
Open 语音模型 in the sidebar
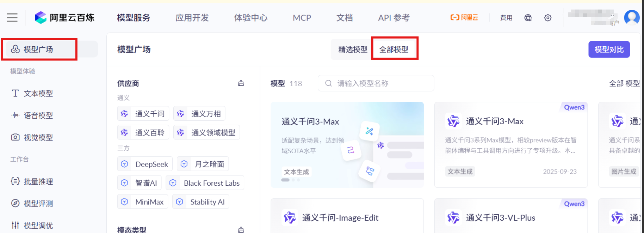[x=38, y=115]
